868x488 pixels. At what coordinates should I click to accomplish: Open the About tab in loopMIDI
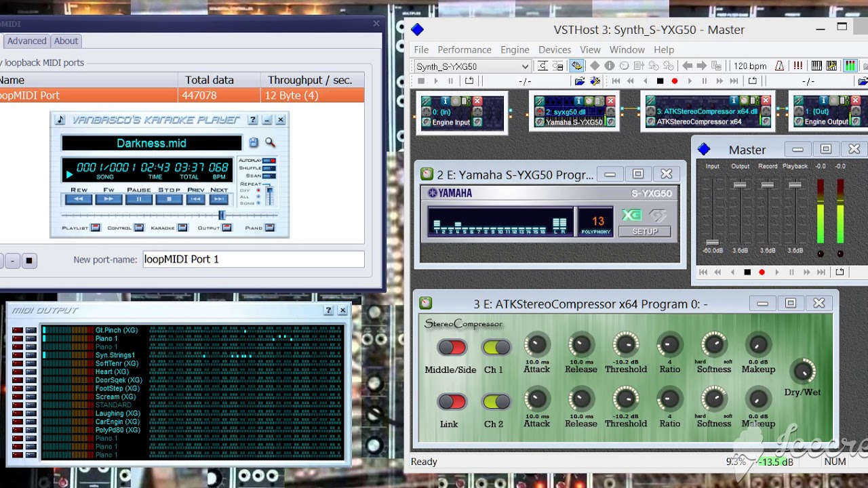66,41
